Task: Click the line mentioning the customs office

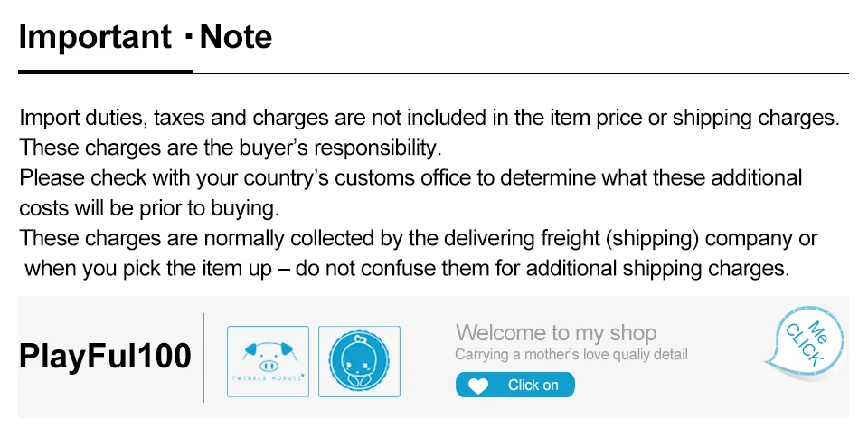Action: click(410, 177)
